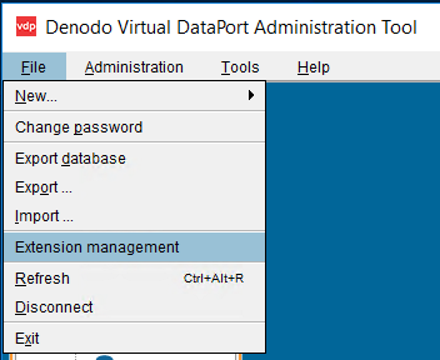Screen dimensions: 440x360
Task: Open the Help menu
Action: pyautogui.click(x=313, y=67)
